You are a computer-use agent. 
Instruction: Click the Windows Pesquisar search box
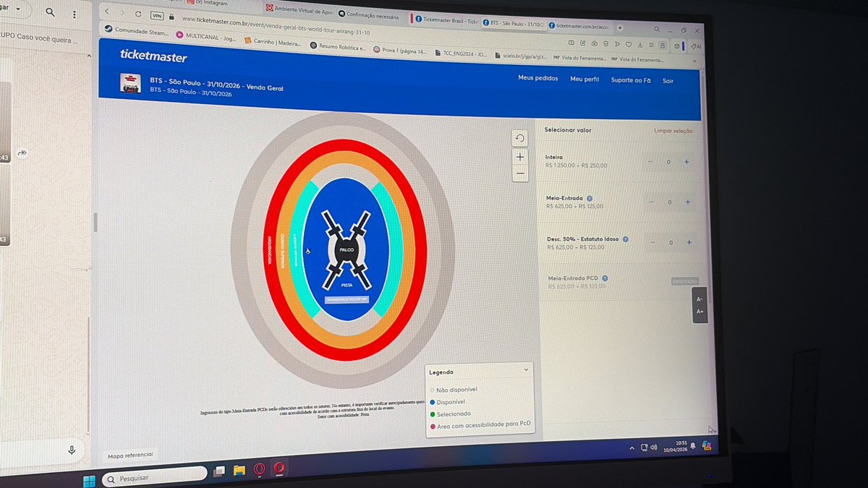click(155, 477)
